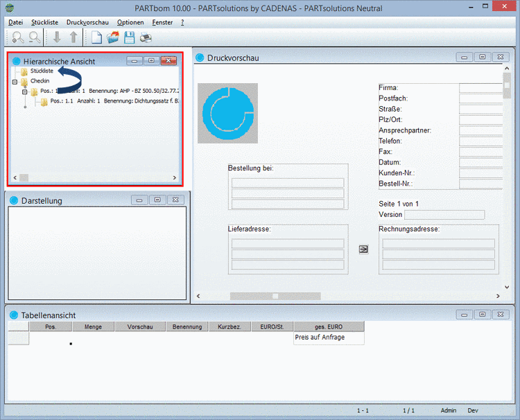Click the Vorschau column header
This screenshot has height=420, width=520.
tap(140, 326)
